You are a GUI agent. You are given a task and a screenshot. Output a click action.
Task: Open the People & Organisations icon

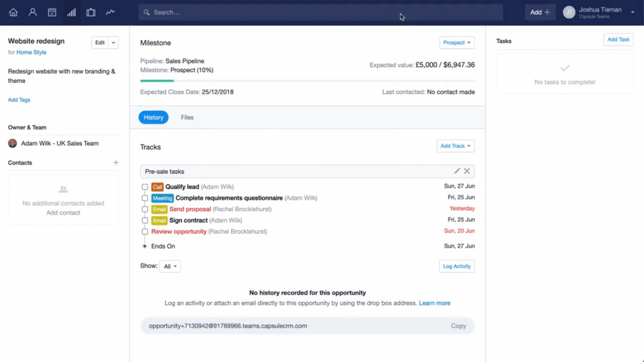point(33,12)
